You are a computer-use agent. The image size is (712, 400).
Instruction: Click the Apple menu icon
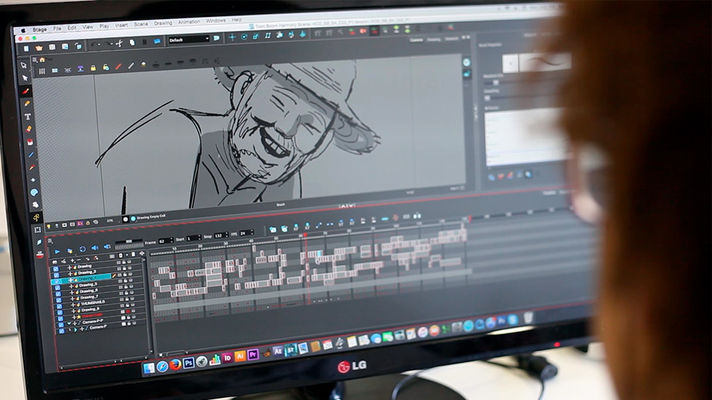24,31
